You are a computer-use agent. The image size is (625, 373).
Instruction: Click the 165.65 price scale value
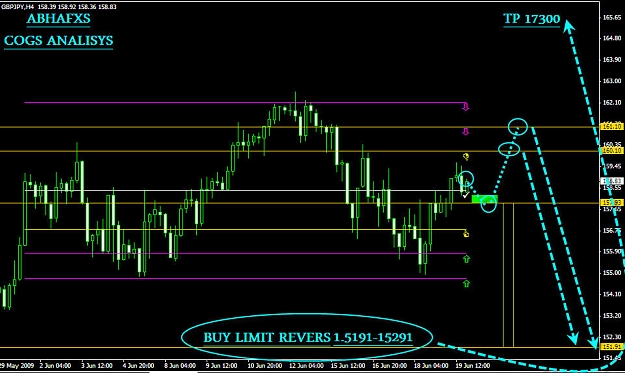(612, 18)
